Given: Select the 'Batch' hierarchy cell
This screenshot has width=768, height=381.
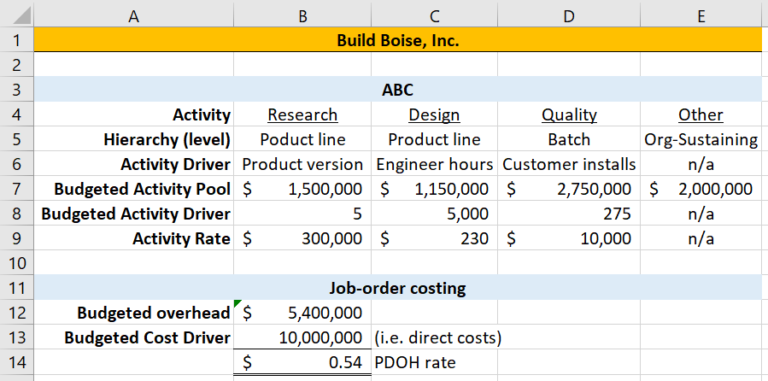Looking at the screenshot, I should (x=569, y=139).
